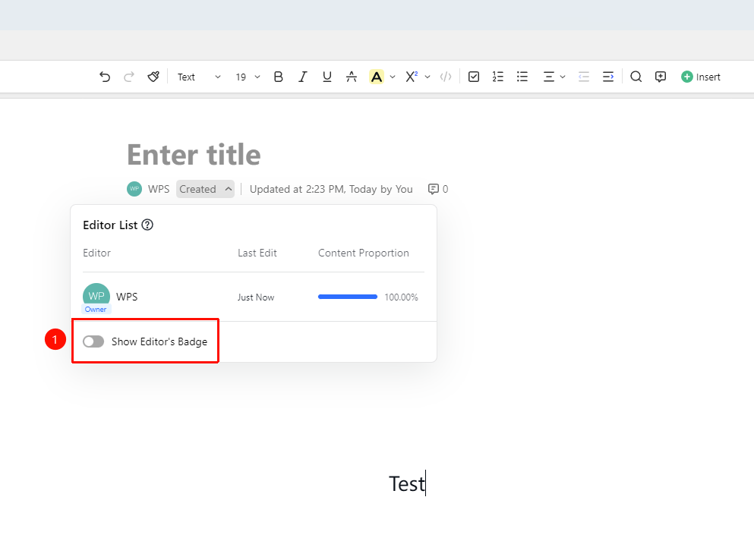
Task: Click the '100.00%' proportion value
Action: pyautogui.click(x=401, y=297)
